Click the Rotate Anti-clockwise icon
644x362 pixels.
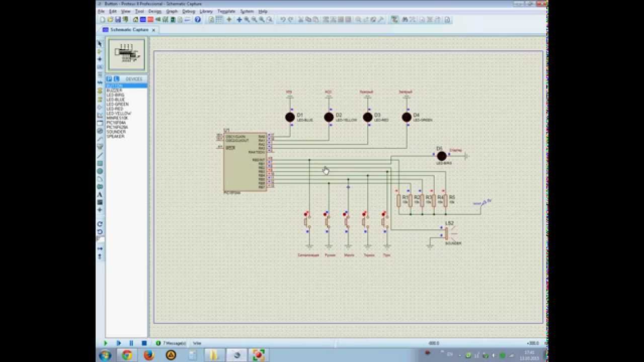pyautogui.click(x=100, y=232)
